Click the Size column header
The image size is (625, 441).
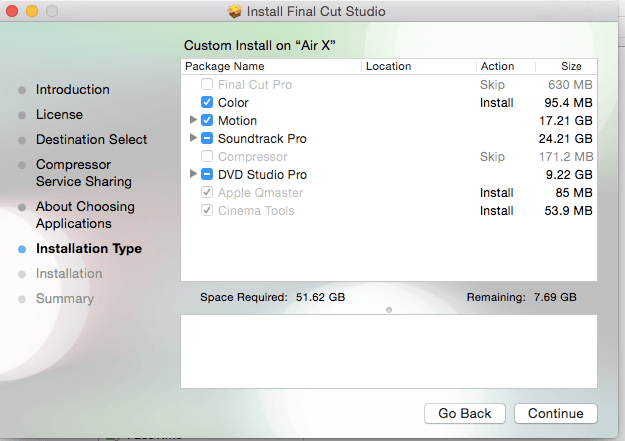point(571,67)
